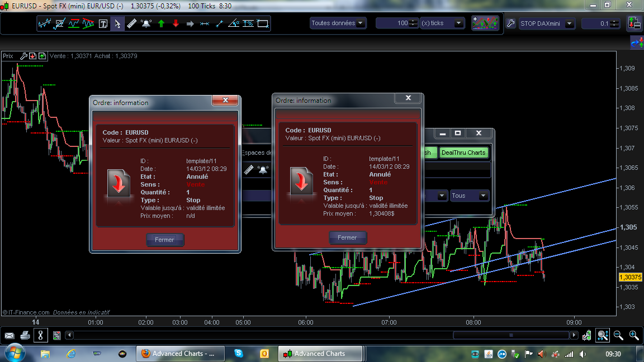Expand the (x) ticks unit dropdown
Viewport: 644px width, 362px height.
(x=458, y=23)
